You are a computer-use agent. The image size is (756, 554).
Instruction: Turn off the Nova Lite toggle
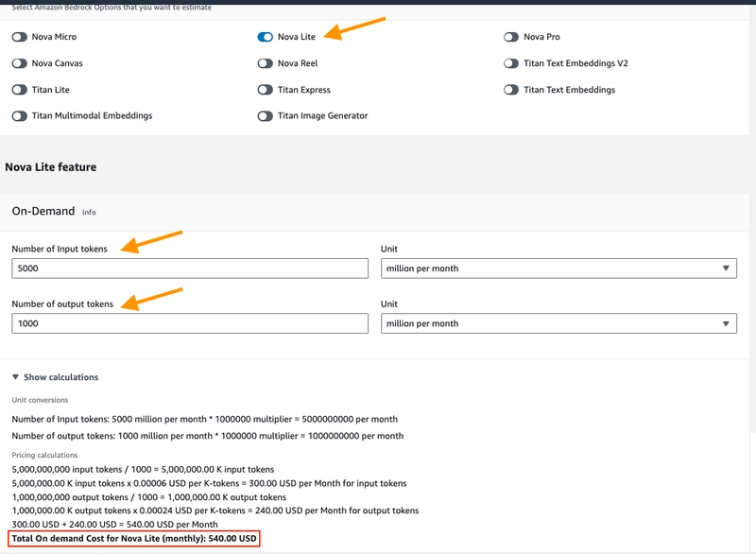[266, 37]
